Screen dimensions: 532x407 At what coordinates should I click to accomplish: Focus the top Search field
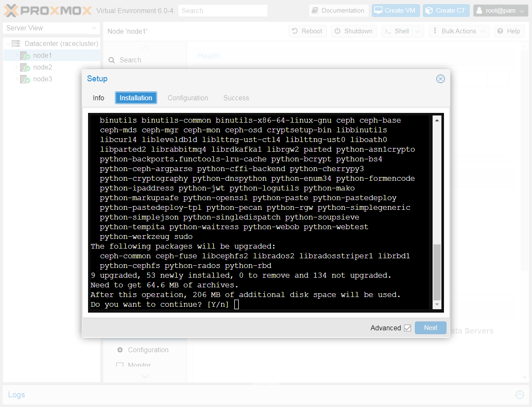point(223,11)
